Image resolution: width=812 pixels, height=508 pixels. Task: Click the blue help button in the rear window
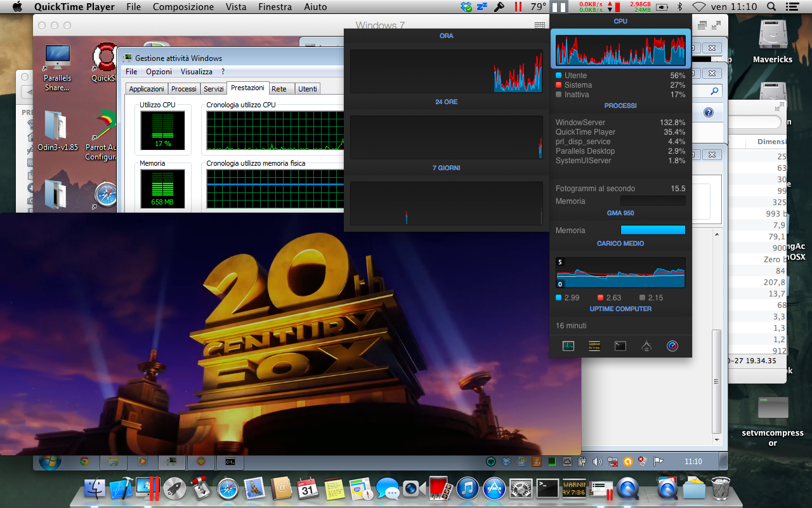coord(709,112)
